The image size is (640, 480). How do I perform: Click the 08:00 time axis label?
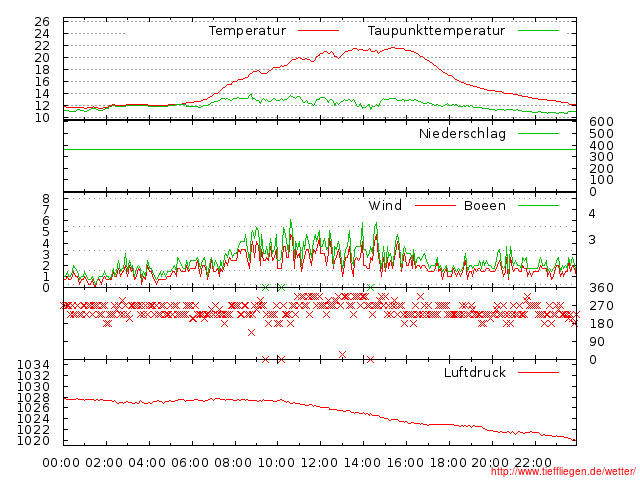point(233,463)
